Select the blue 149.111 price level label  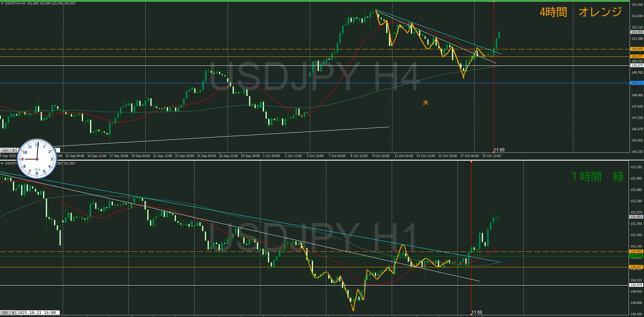tap(637, 83)
